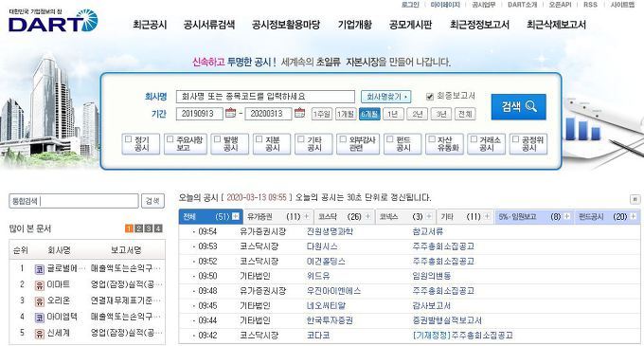Select the 1년 period button

click(x=393, y=114)
